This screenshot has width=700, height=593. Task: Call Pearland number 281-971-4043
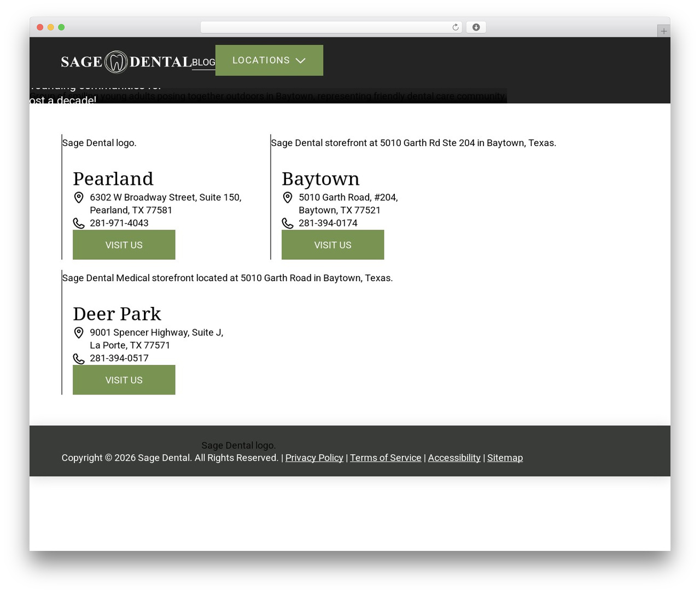[119, 223]
